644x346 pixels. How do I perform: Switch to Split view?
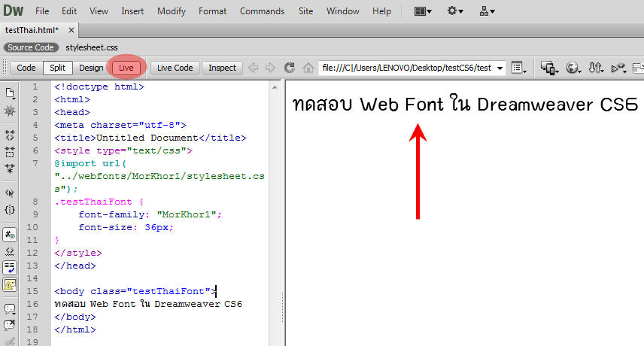57,68
